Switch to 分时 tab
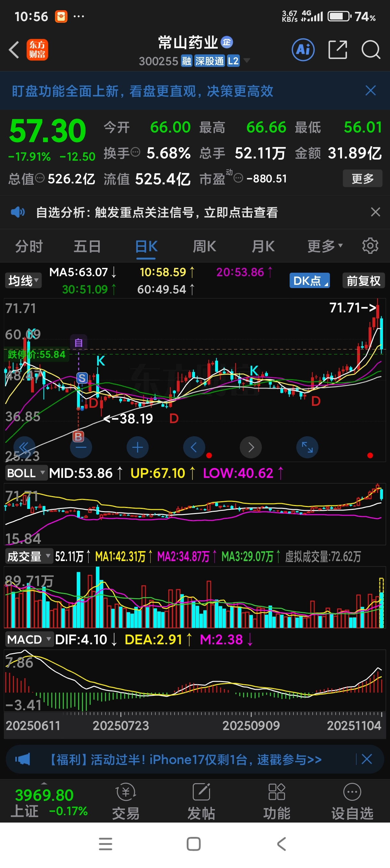Viewport: 390px width, 868px height. click(x=29, y=246)
